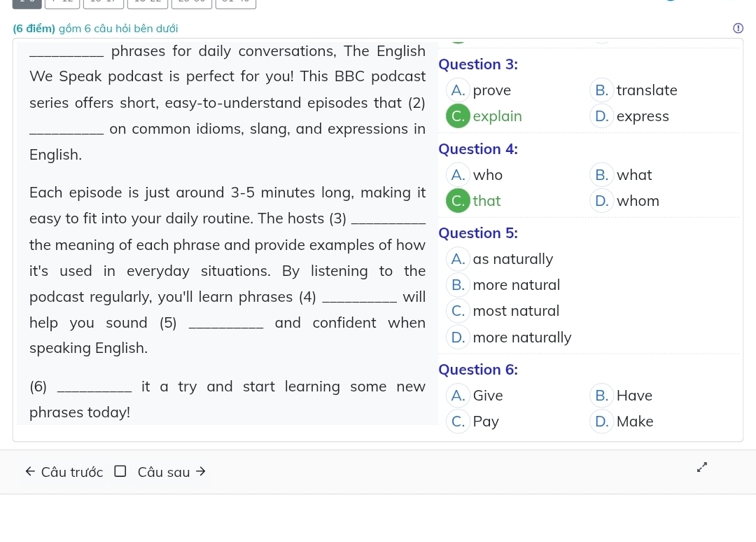
Task: Pick option D express for Question 3
Action: (x=602, y=116)
